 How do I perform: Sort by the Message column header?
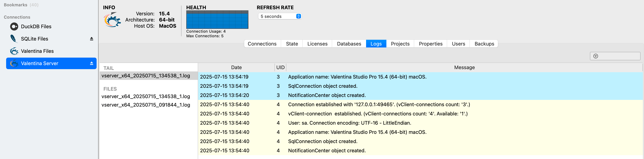tap(464, 67)
